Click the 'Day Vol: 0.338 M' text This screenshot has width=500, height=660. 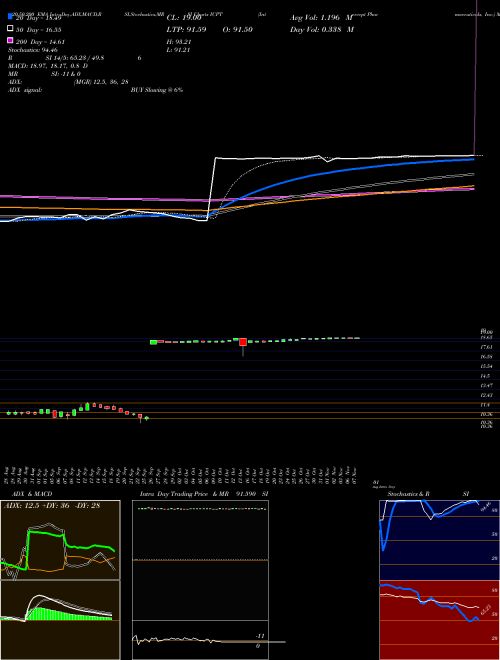click(322, 30)
